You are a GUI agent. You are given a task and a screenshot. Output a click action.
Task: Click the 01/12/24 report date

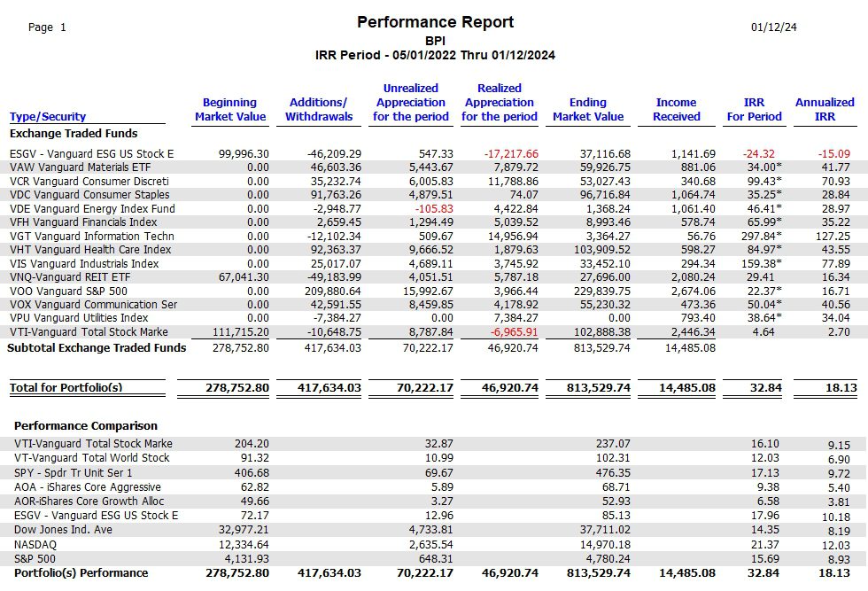click(774, 27)
